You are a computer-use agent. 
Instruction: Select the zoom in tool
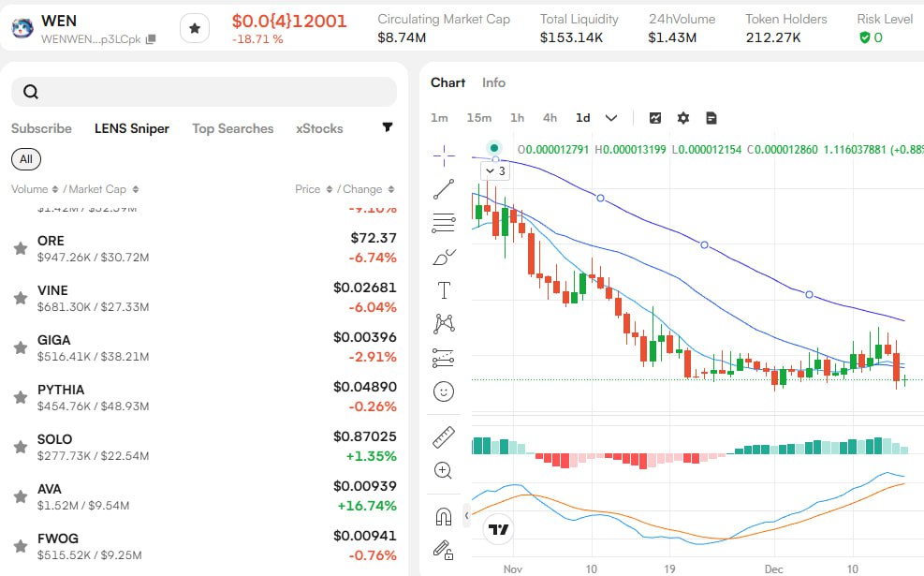coord(443,470)
